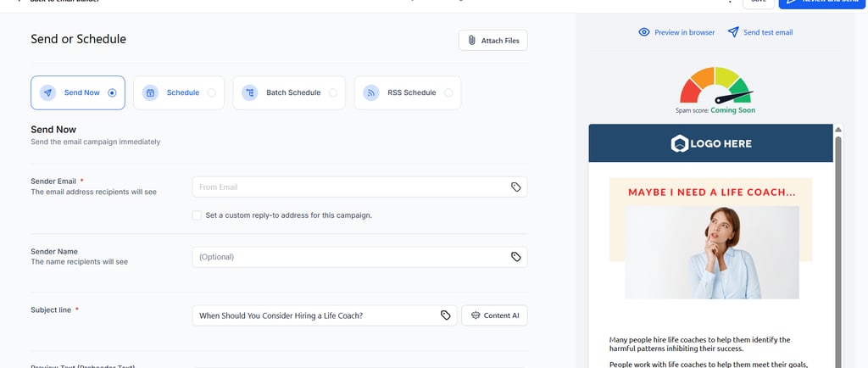Click the paperclip icon in Attach Files

[x=471, y=41]
